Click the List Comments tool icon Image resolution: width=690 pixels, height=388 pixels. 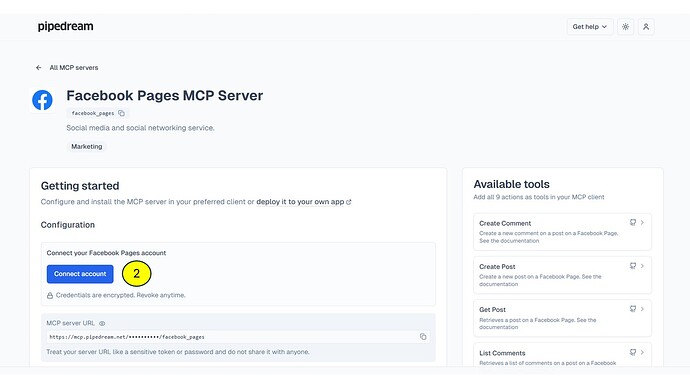pos(633,352)
